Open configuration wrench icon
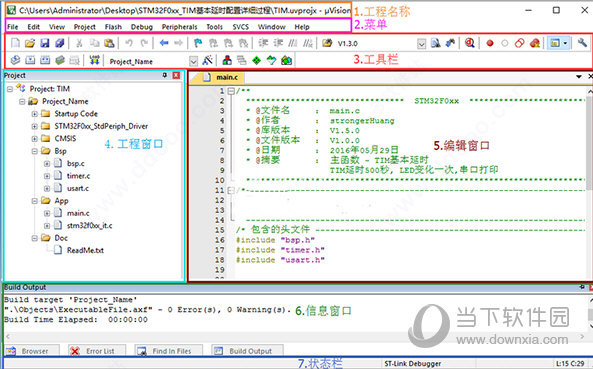This screenshot has width=593, height=369. 582,43
